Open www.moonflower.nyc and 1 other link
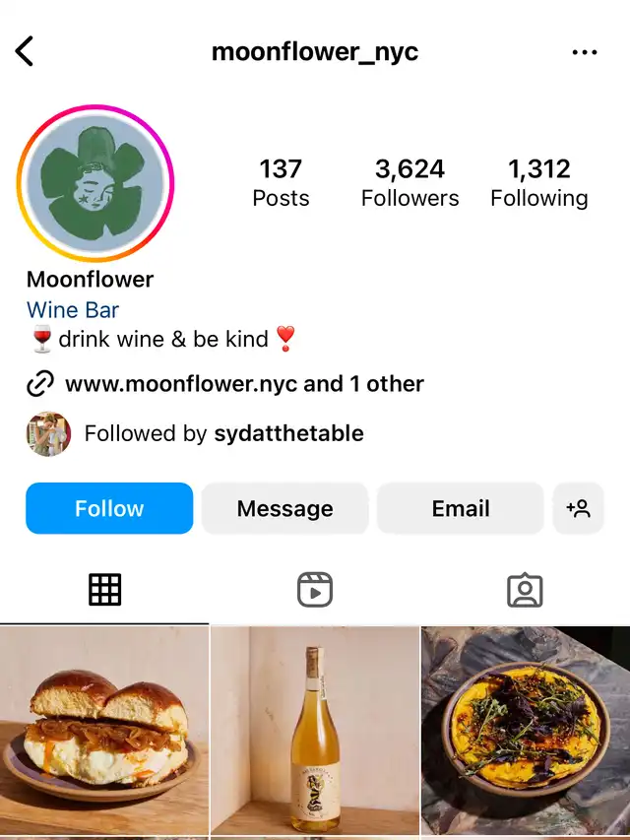Screen dimensions: 630x840 click(x=244, y=384)
